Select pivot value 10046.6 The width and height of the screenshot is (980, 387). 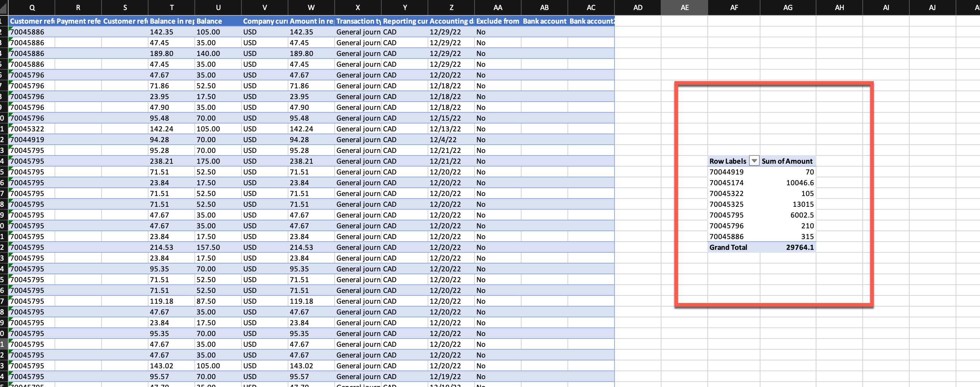click(x=788, y=183)
